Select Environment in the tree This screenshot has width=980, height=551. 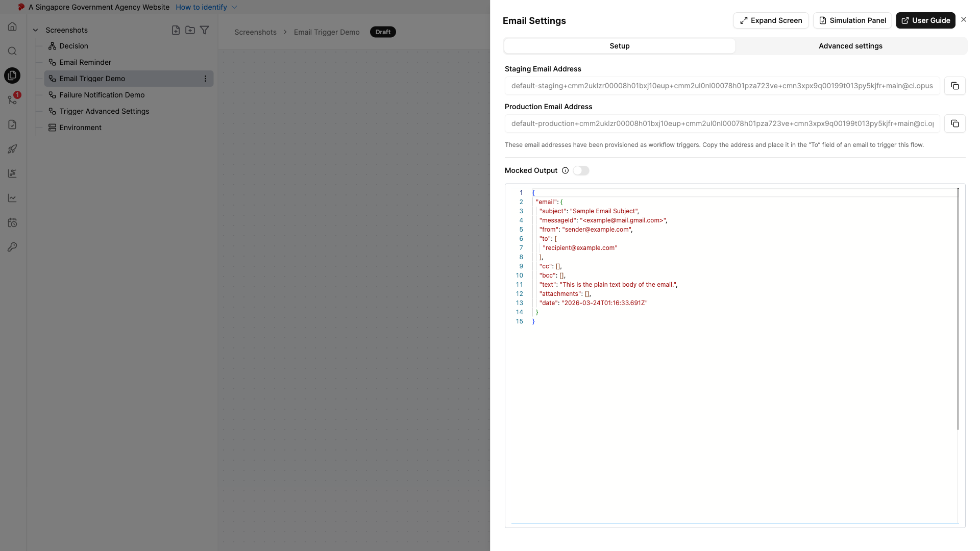pyautogui.click(x=80, y=128)
